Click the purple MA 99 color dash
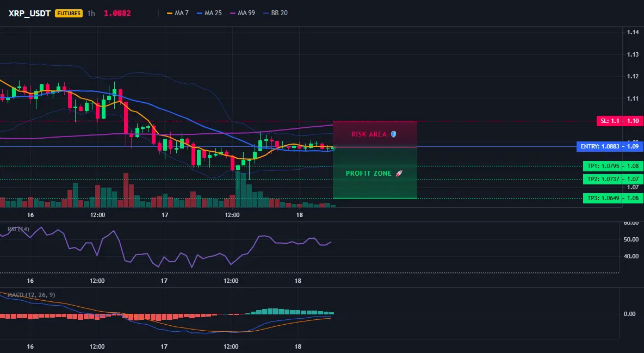 (x=233, y=13)
